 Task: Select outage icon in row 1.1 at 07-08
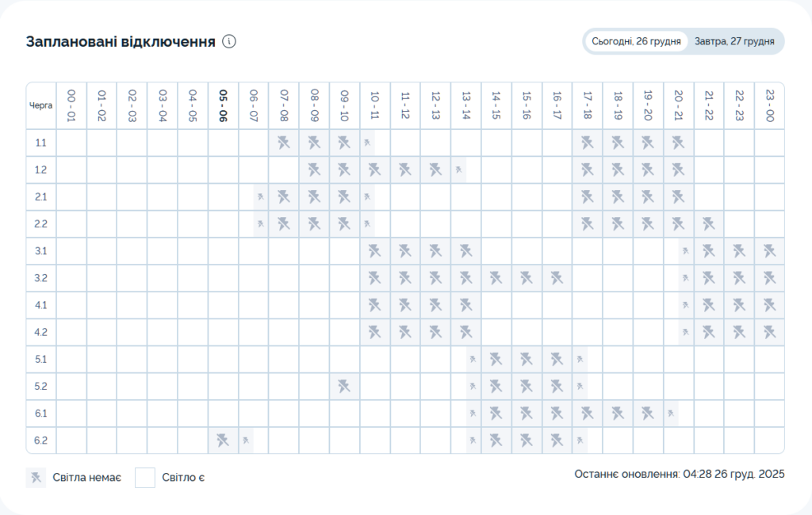tap(284, 143)
